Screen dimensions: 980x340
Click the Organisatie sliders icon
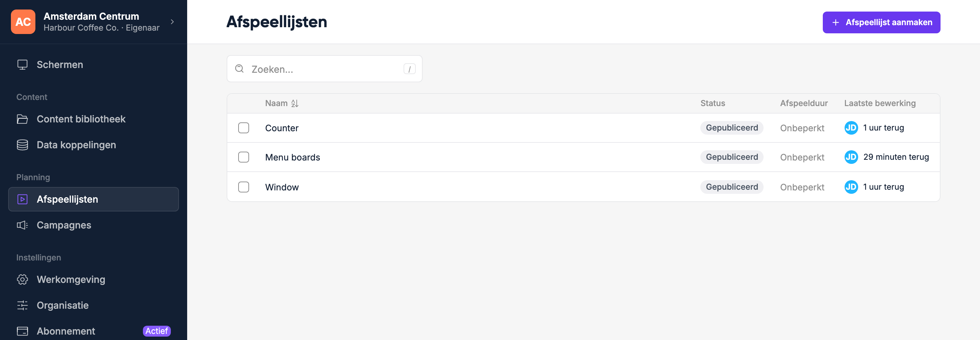[x=22, y=305]
